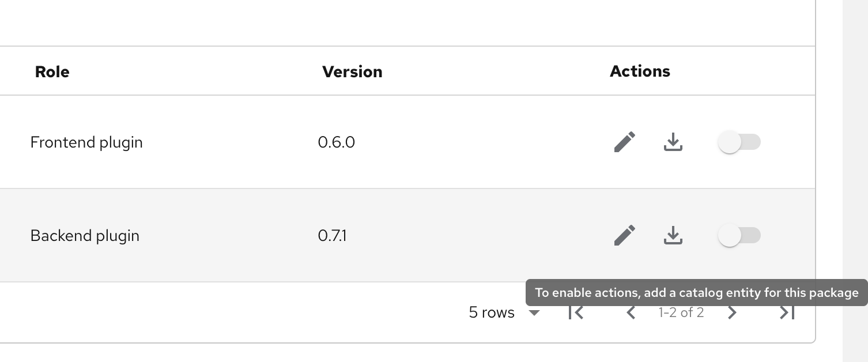Click the Actions column header
The height and width of the screenshot is (362, 868).
(640, 71)
